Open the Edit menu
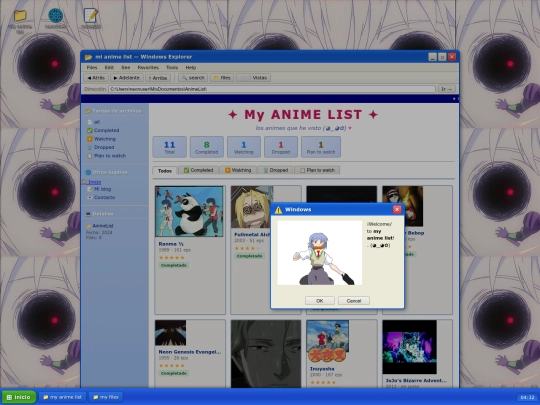Viewport: 540px width, 405px height. tap(109, 68)
